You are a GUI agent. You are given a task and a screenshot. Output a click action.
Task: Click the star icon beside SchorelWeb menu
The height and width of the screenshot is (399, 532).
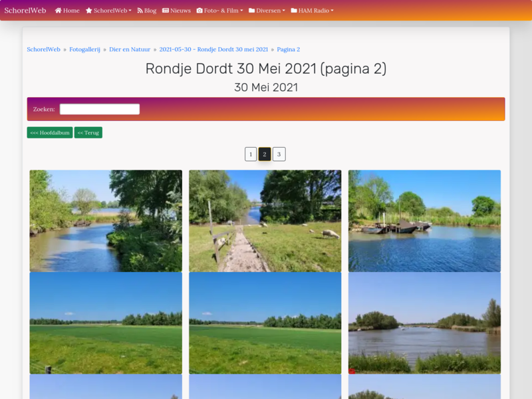coord(89,11)
